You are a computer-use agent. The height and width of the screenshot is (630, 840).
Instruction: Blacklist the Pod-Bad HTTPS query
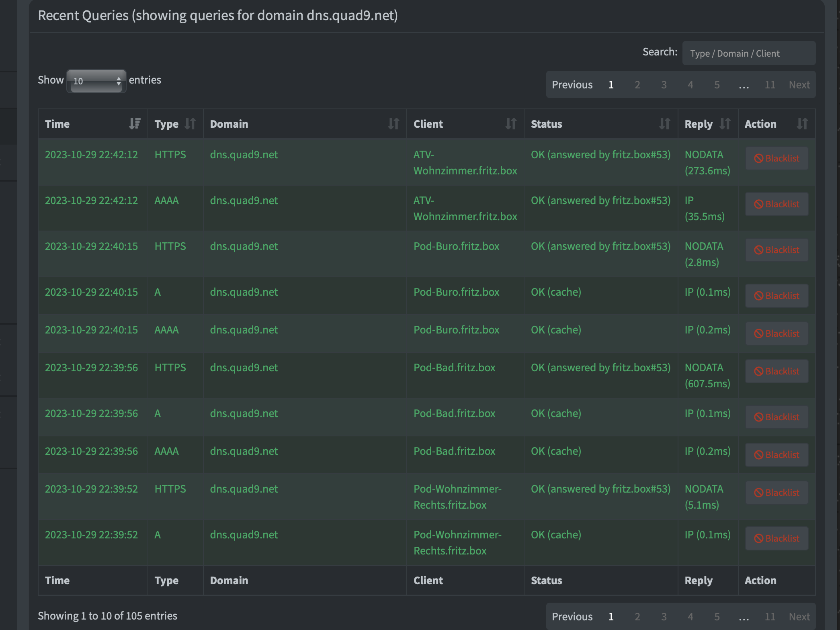[776, 371]
